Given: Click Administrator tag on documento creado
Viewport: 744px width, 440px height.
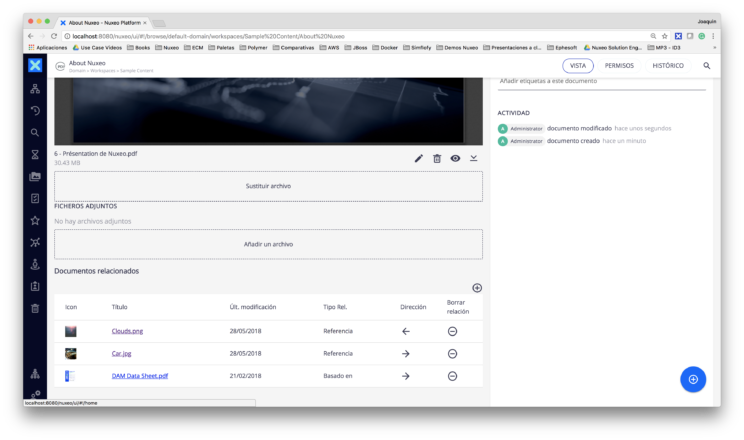Looking at the screenshot, I should 526,141.
